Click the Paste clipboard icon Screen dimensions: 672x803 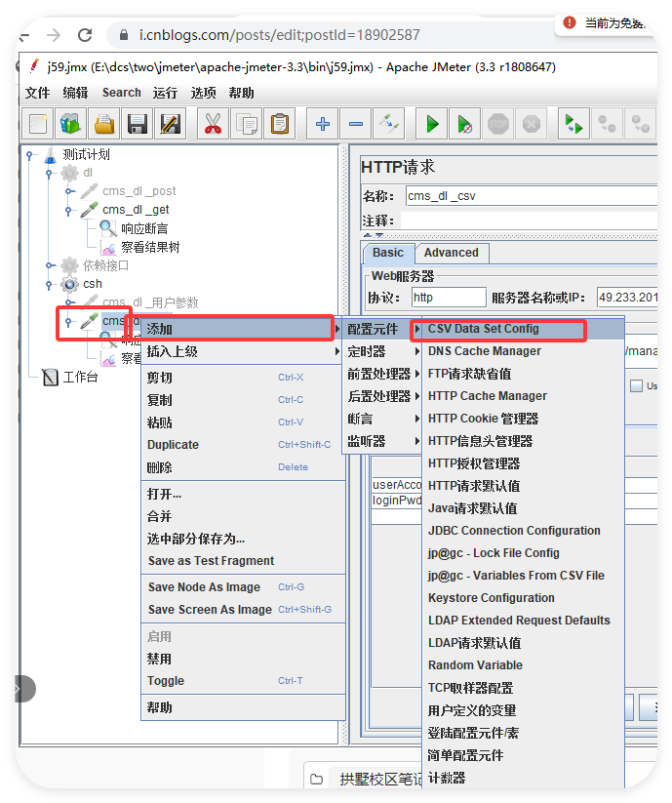[280, 124]
